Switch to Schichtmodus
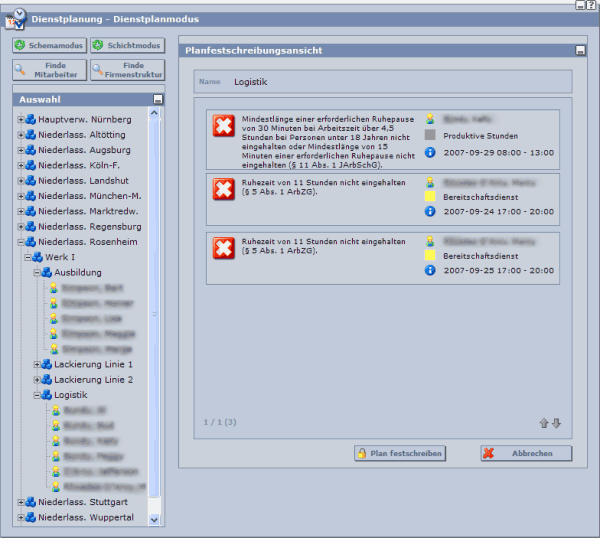Image resolution: width=600 pixels, height=538 pixels. tap(128, 45)
